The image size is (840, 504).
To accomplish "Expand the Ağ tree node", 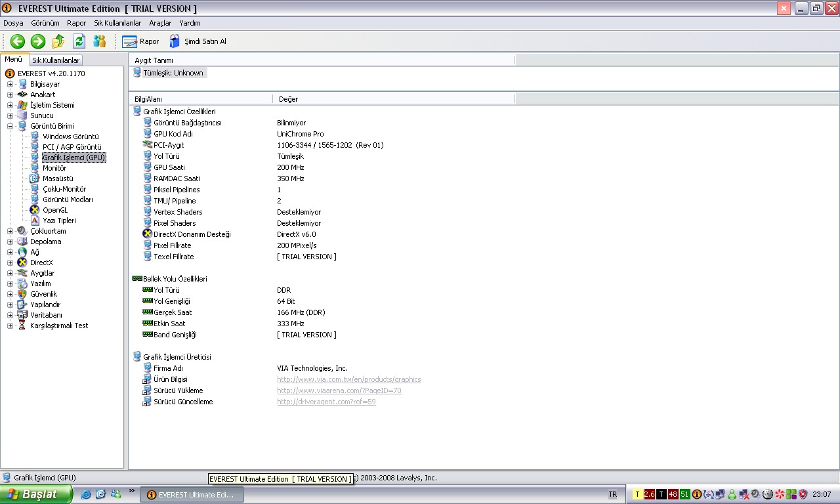I will [10, 252].
